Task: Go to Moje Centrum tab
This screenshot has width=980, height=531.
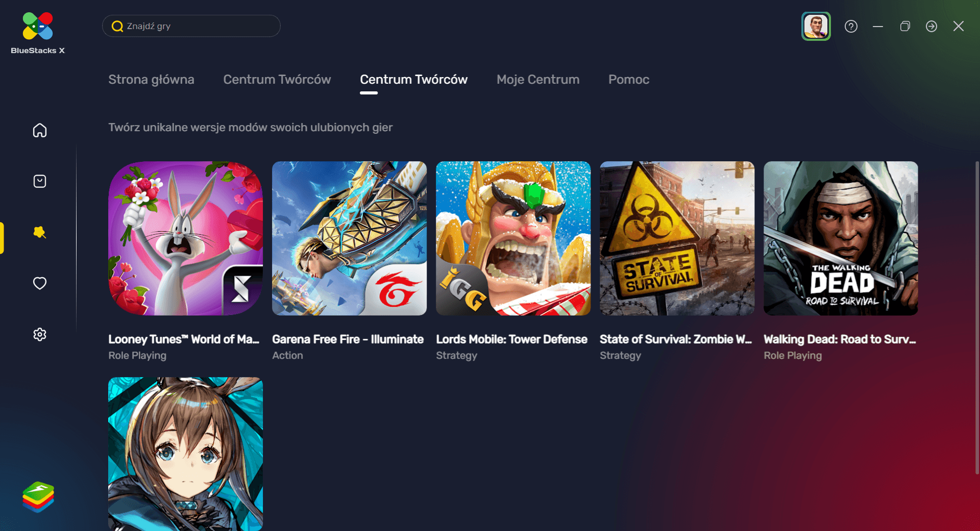Action: [538, 80]
